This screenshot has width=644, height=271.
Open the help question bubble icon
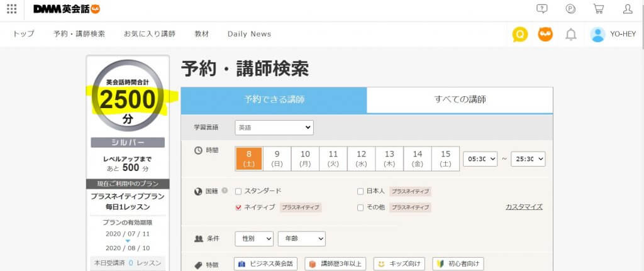[542, 9]
